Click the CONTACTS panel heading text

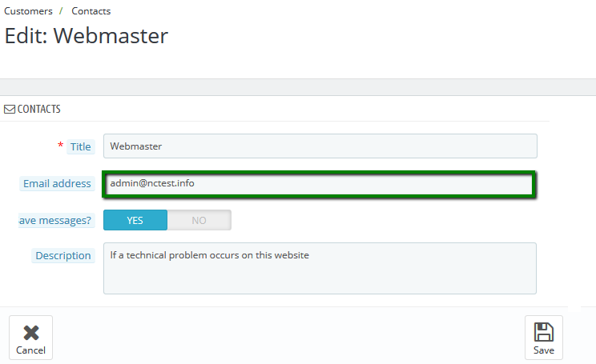tap(38, 109)
